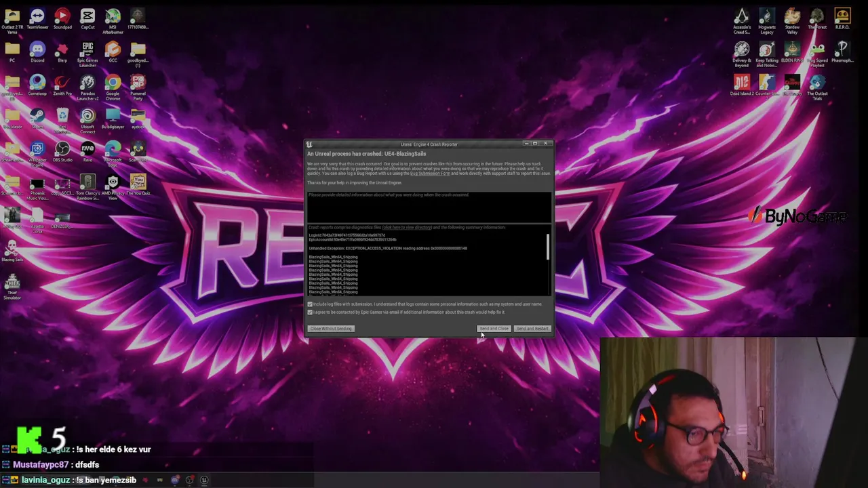Viewport: 868px width, 488px height.
Task: Open Wallpaper Engine desktop icon
Action: click(37, 154)
